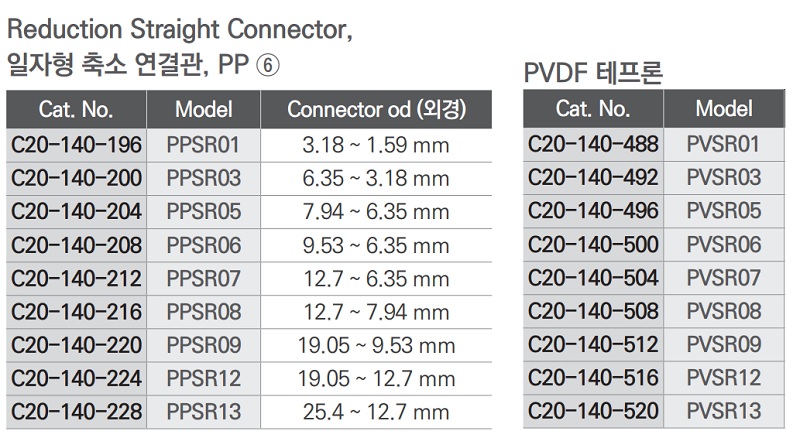Click model PPSR07 cell
Viewport: 800px width, 438px height.
click(x=203, y=278)
